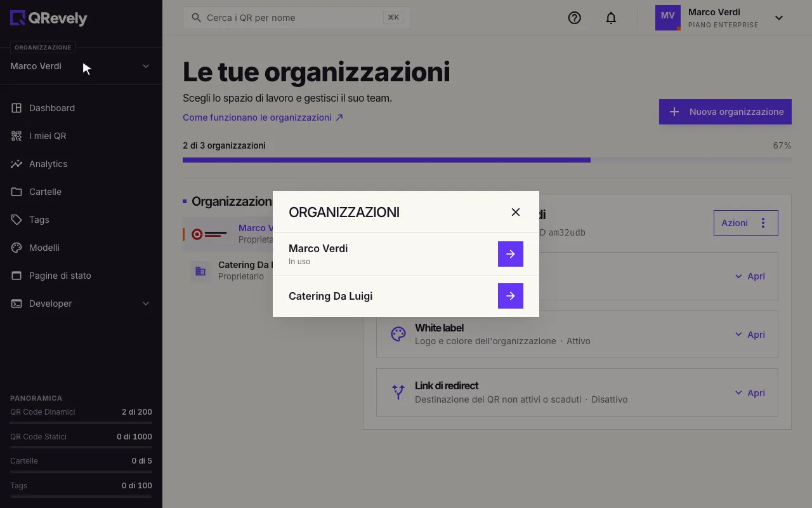Viewport: 812px width, 508px height.
Task: Click the White label palette icon
Action: click(398, 335)
